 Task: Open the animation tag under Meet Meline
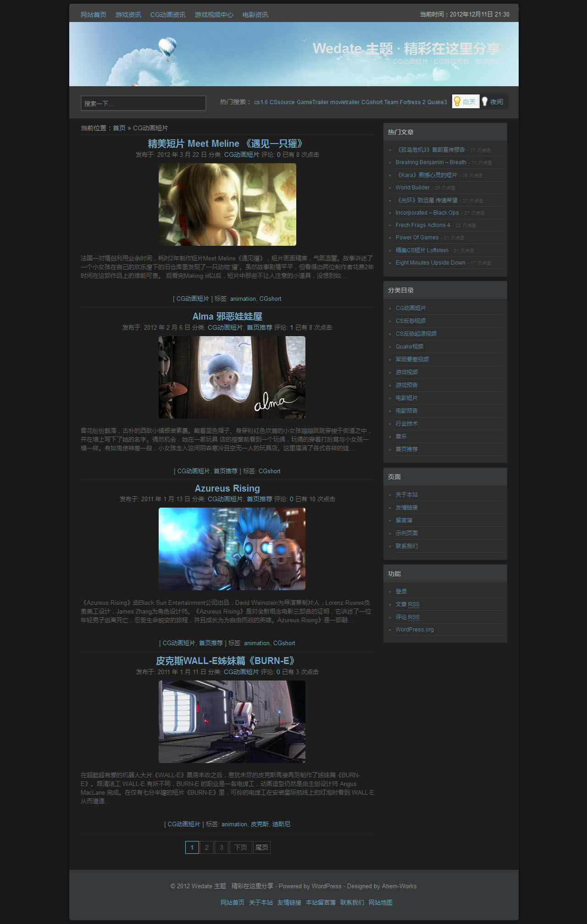coord(243,299)
